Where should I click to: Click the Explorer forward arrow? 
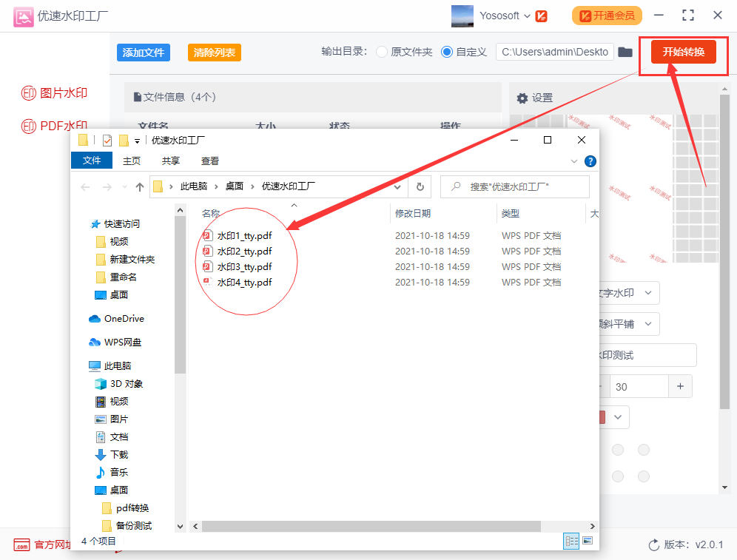107,187
